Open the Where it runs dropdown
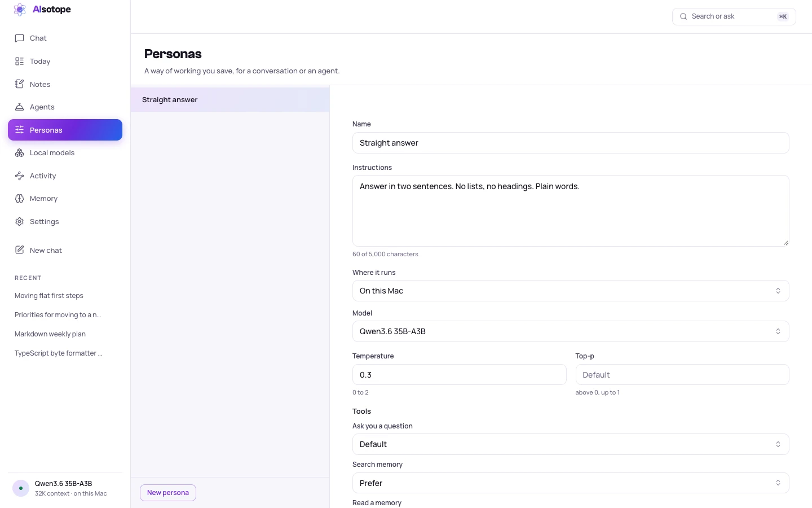The height and width of the screenshot is (508, 812). 571,291
